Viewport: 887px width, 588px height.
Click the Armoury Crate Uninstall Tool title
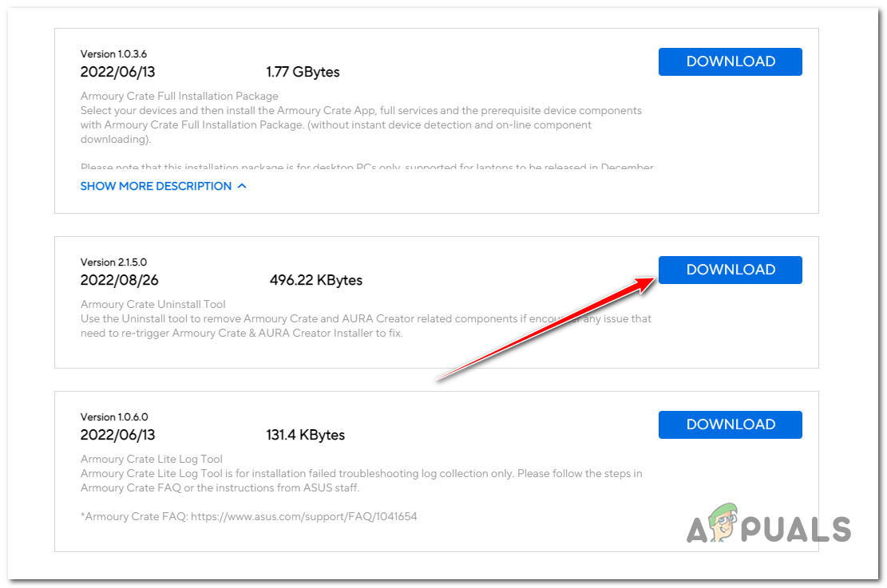(153, 304)
